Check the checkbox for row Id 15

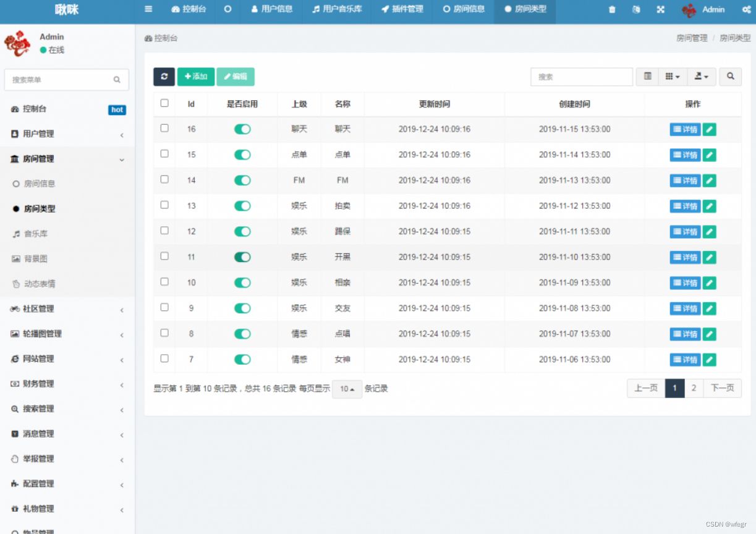click(164, 155)
